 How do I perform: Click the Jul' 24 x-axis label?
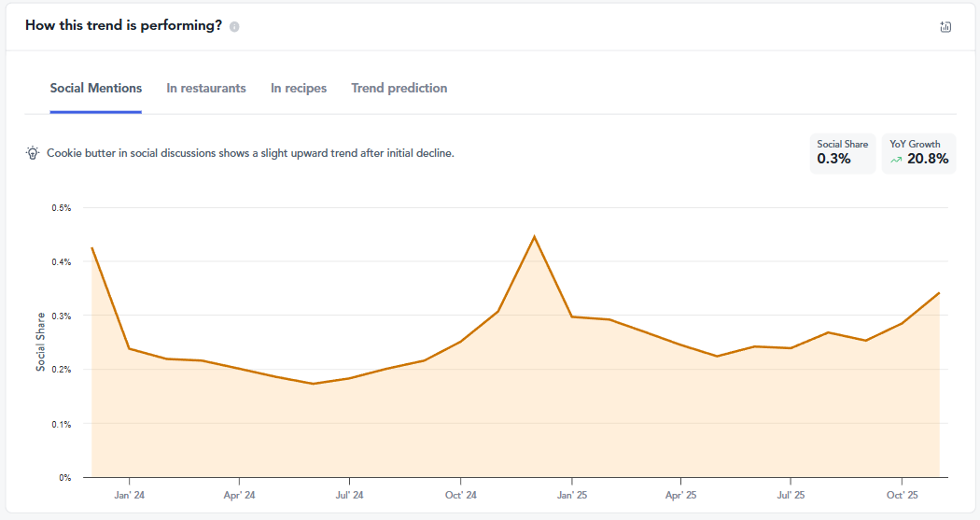point(349,495)
